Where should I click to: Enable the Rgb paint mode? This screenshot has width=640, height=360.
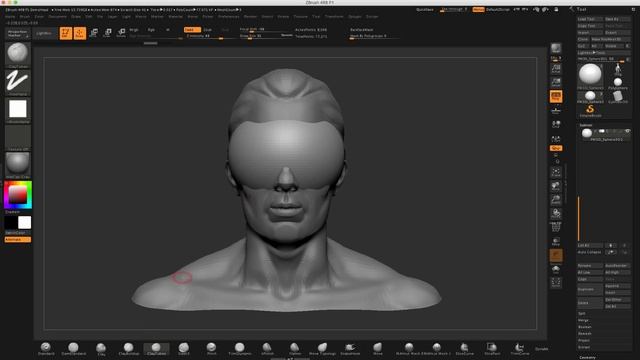click(x=151, y=30)
